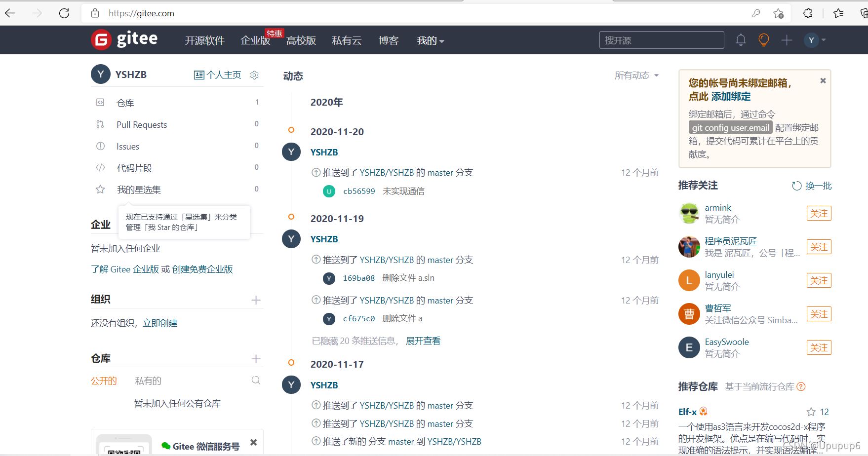Viewport: 868px width, 456px height.
Task: Click the 添加绑定 email link
Action: [x=731, y=97]
